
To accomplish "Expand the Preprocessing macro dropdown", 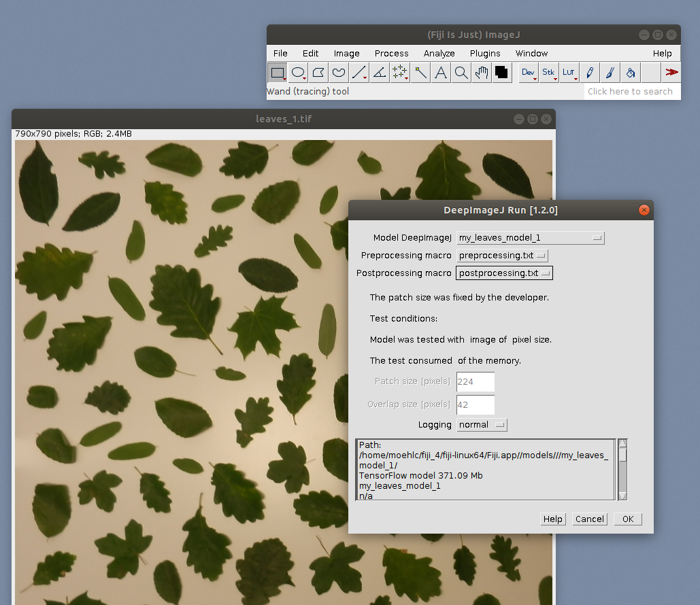I will pyautogui.click(x=502, y=256).
